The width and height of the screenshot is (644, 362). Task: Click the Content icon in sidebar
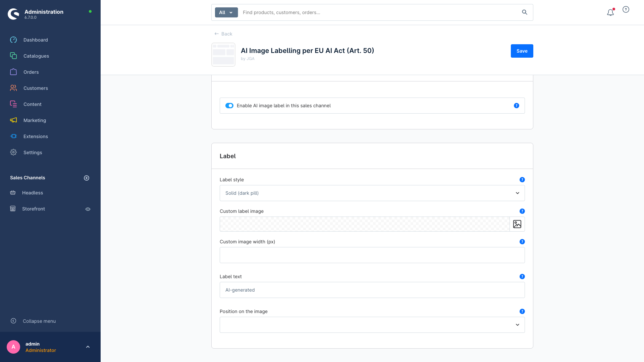(x=13, y=104)
